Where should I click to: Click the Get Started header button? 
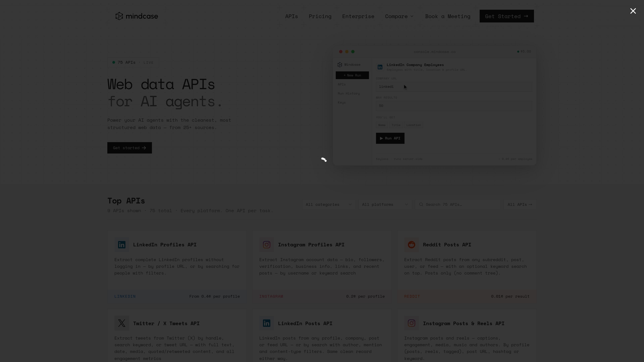coord(506,16)
